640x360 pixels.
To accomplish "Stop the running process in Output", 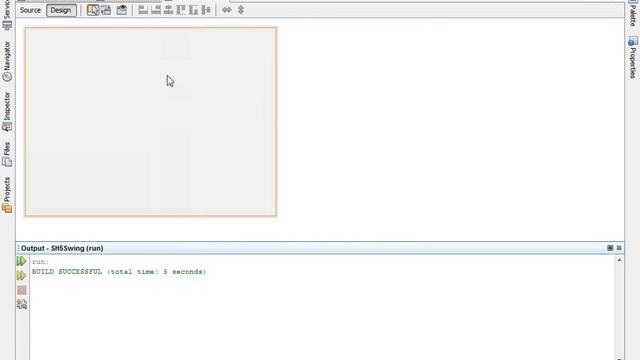I will pos(22,290).
